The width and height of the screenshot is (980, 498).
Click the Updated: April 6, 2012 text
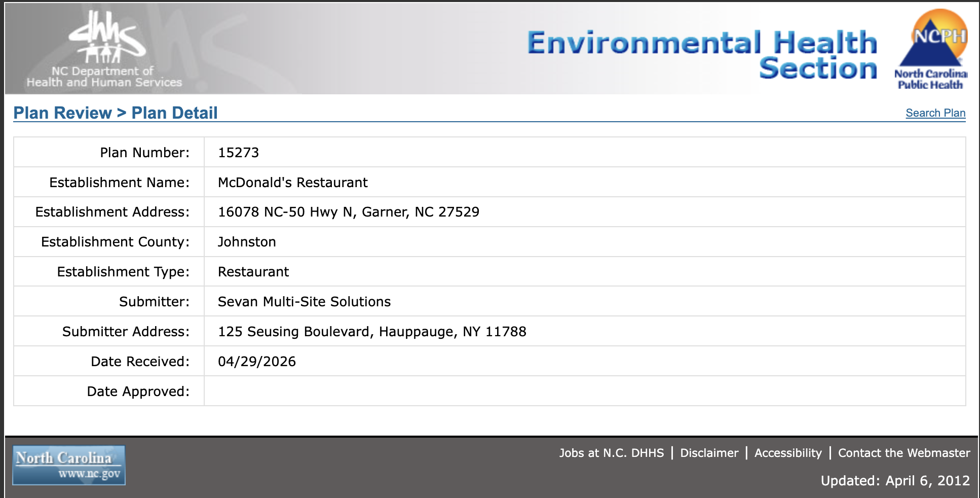[895, 481]
